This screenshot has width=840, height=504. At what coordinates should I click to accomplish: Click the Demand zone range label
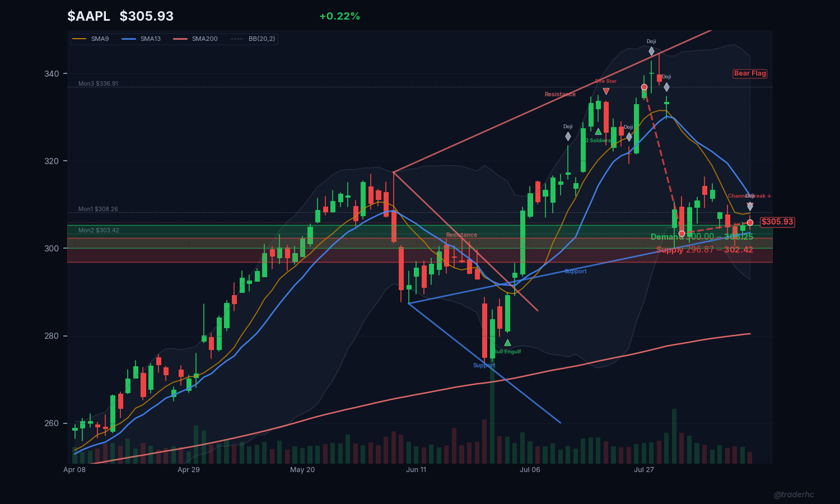point(702,237)
